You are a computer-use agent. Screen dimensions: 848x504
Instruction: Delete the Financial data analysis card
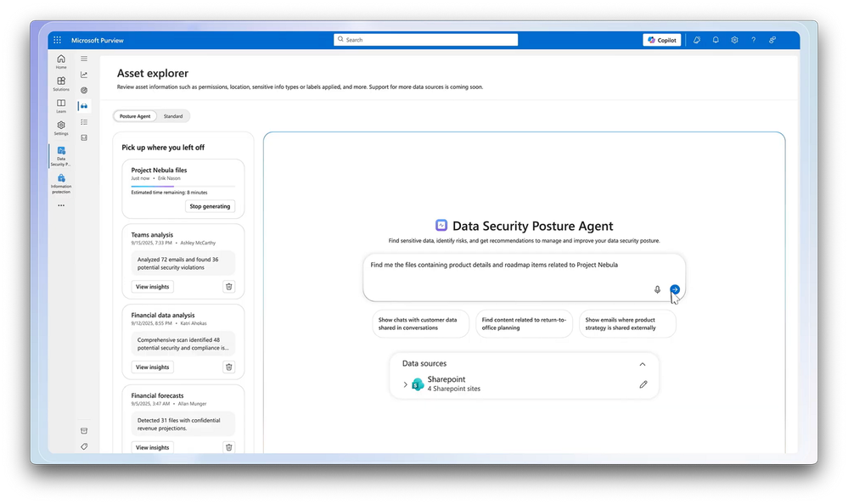[229, 367]
